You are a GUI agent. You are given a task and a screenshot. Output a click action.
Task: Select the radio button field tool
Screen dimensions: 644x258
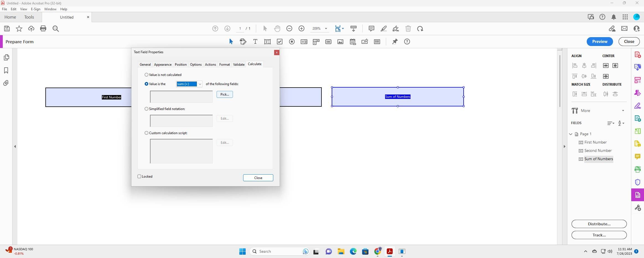coord(292,42)
